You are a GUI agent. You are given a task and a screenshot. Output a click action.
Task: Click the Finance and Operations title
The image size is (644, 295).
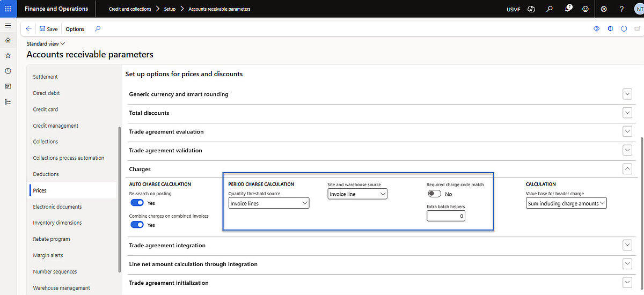pos(56,9)
